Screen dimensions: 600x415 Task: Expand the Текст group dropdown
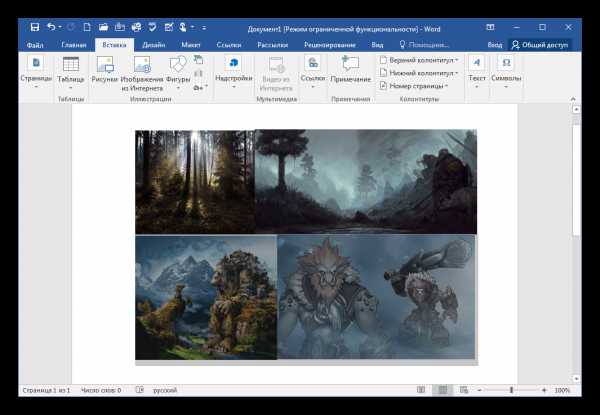pos(477,73)
